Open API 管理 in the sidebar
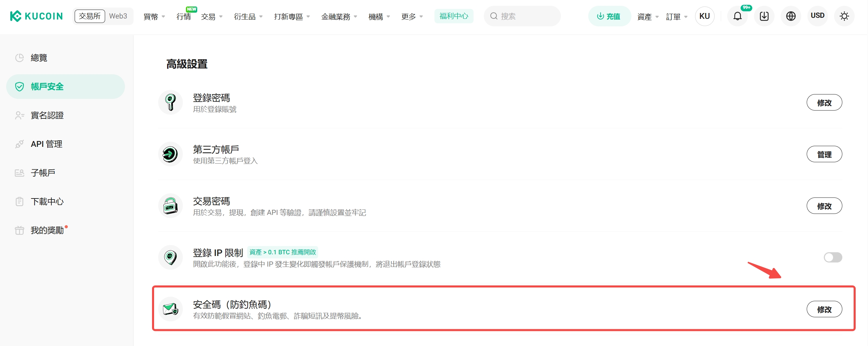 click(47, 144)
